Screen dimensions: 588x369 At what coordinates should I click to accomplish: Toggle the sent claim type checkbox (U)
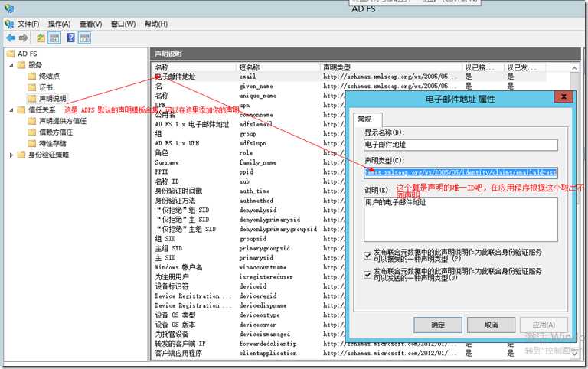coord(367,275)
